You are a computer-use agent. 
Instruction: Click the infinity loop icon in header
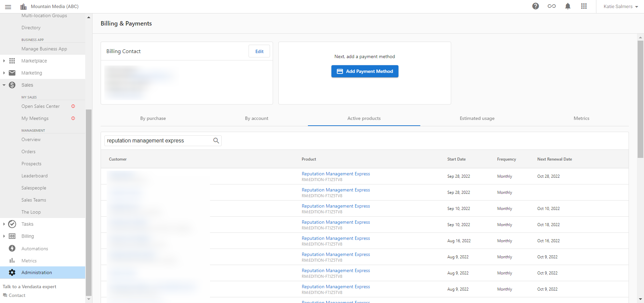(552, 6)
